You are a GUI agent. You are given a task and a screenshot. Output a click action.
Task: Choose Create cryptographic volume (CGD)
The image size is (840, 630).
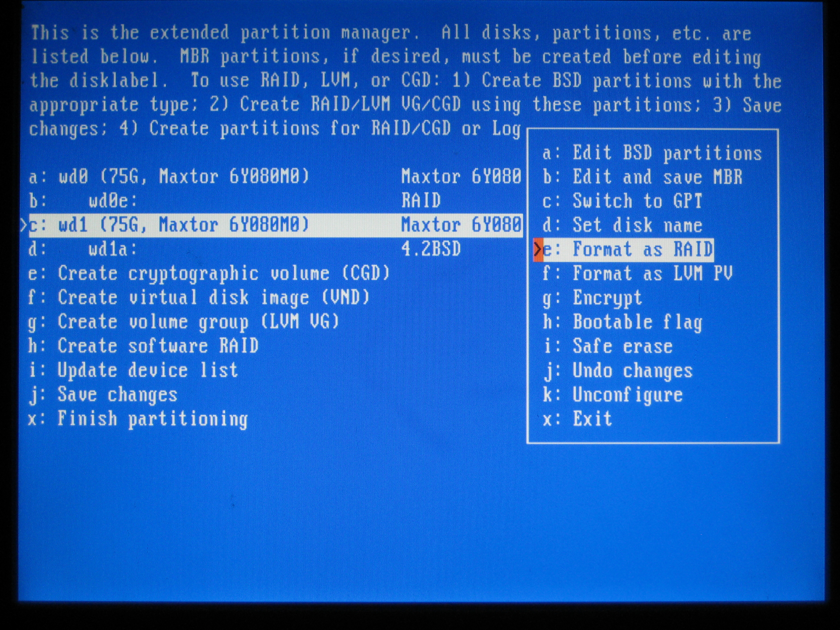209,273
